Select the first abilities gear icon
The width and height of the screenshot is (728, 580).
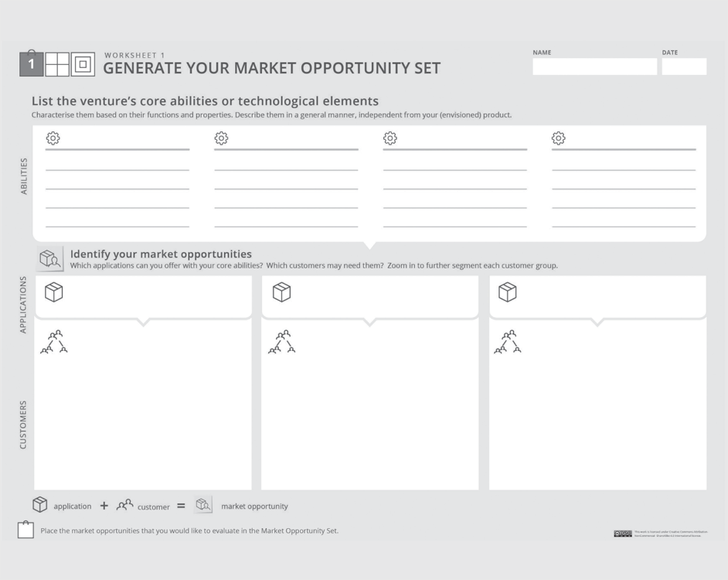pos(53,138)
